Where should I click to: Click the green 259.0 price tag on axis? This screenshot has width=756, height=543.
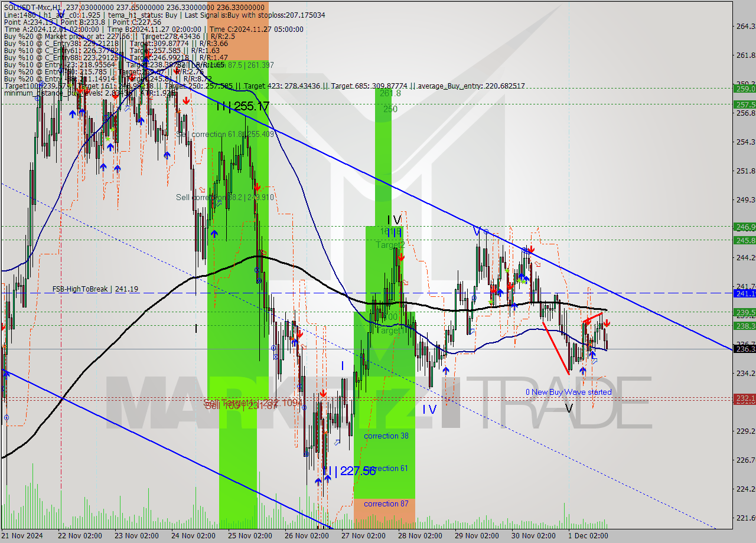pos(744,89)
